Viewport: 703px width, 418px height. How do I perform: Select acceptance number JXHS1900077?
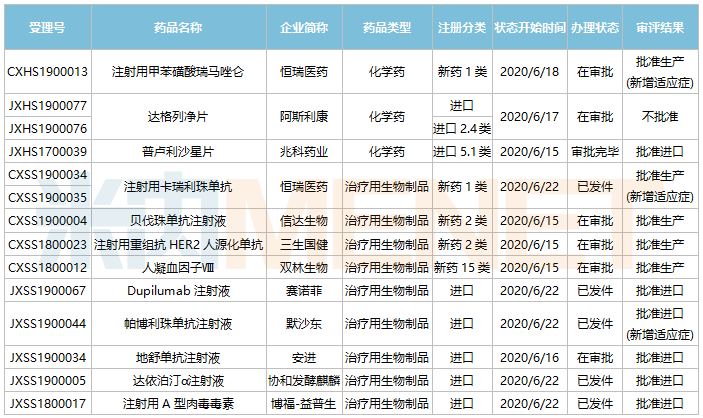[48, 106]
